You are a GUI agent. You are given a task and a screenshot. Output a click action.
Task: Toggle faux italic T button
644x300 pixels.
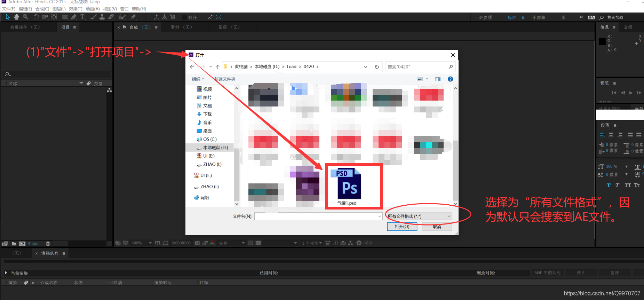click(617, 185)
